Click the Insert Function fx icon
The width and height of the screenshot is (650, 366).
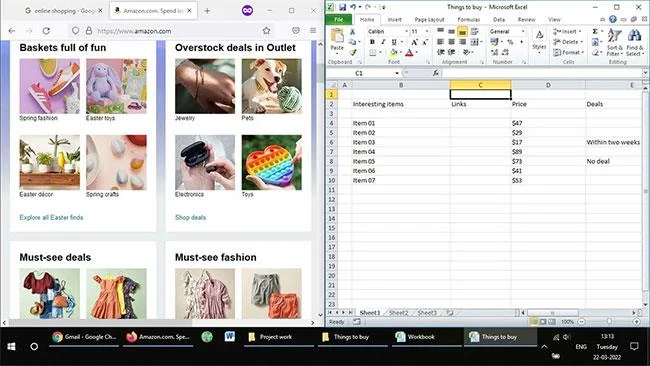click(435, 73)
